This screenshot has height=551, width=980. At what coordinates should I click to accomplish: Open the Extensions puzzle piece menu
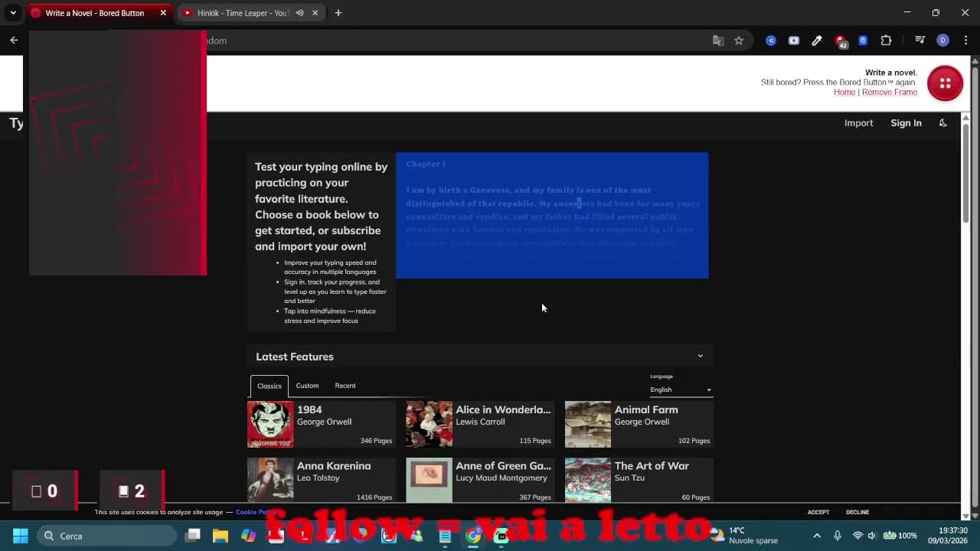[x=886, y=41]
